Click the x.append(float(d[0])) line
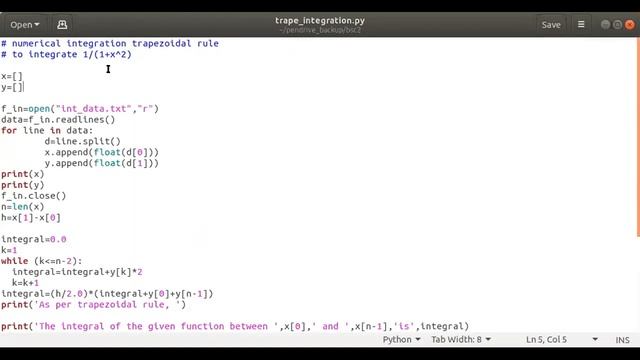Viewport: 640px width, 360px height. coord(102,152)
